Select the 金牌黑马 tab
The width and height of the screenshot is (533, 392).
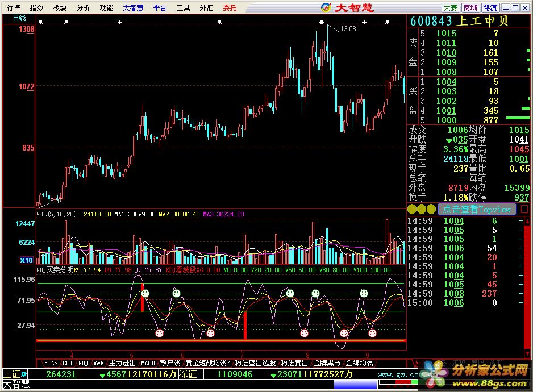(327, 363)
